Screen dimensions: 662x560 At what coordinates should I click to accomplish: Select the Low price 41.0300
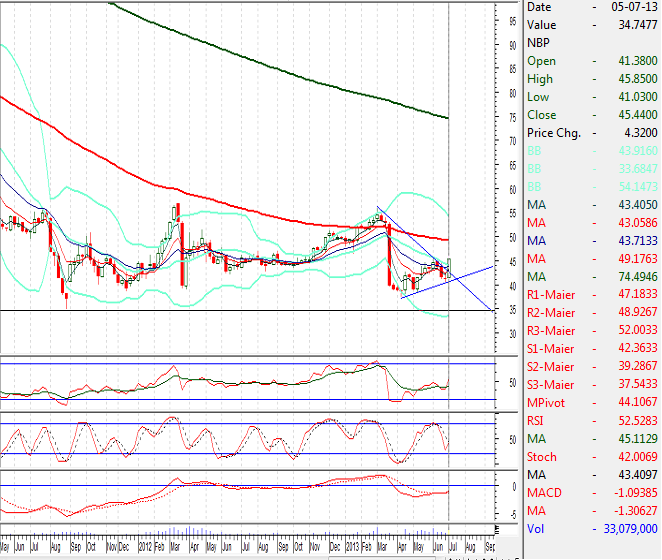[x=632, y=97]
